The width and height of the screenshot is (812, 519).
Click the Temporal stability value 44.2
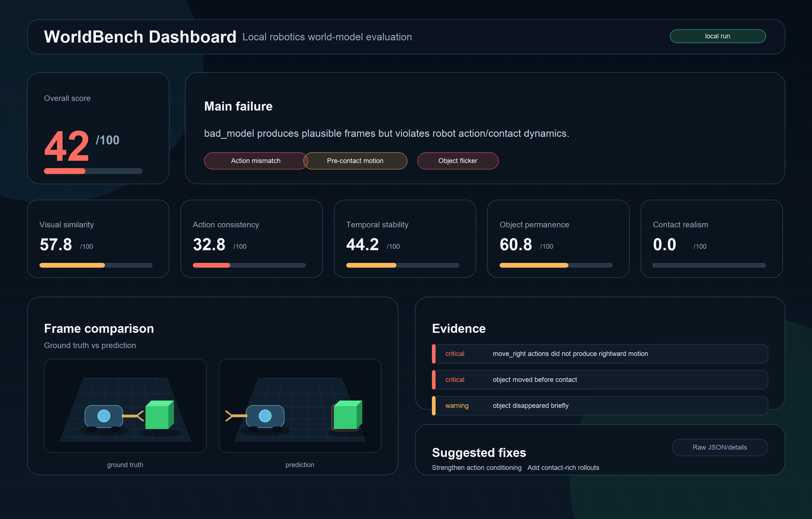click(x=363, y=245)
